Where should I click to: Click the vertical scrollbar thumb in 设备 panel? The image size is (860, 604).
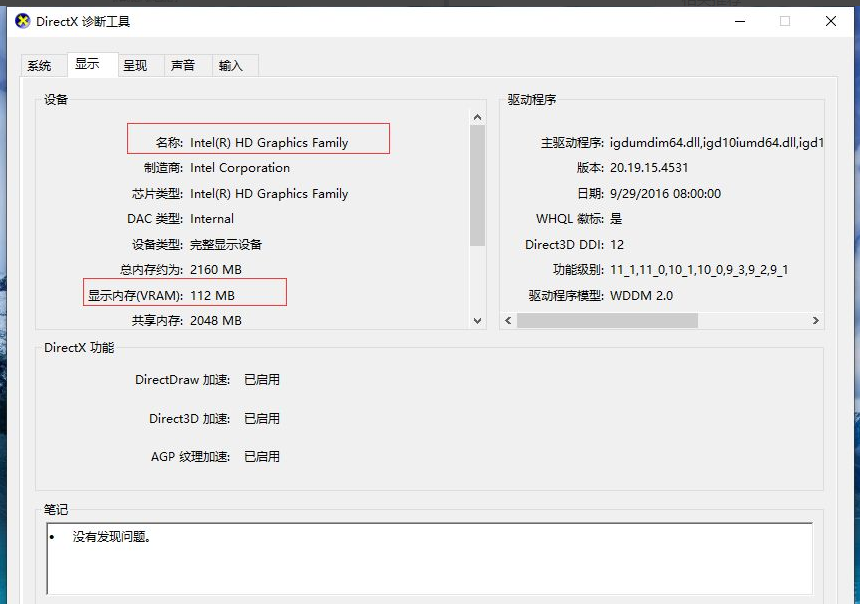[x=478, y=180]
